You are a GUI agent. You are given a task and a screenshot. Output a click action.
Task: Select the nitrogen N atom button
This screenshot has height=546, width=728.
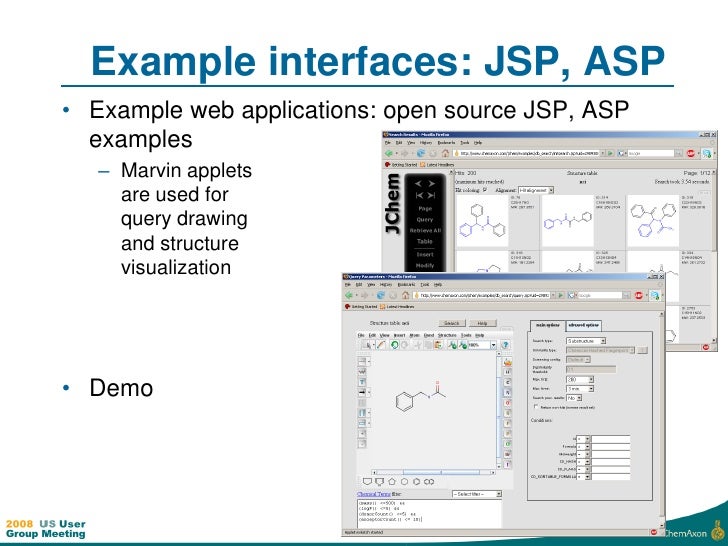[x=507, y=393]
